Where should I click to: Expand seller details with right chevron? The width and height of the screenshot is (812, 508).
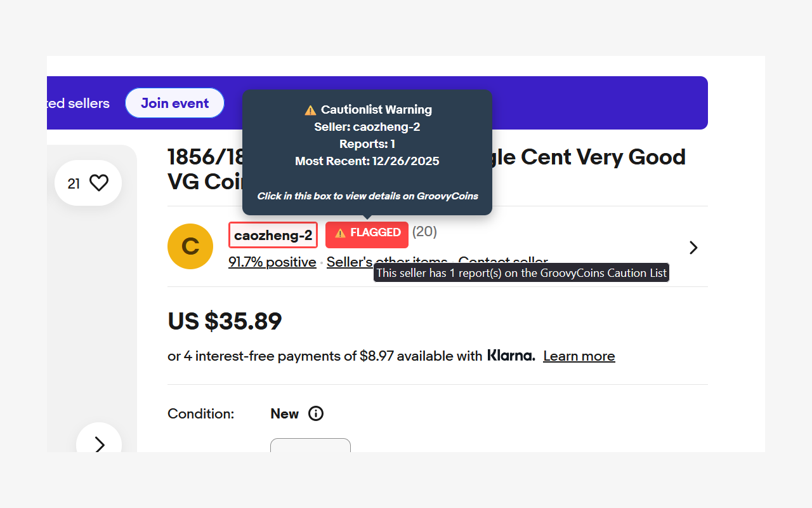click(x=693, y=247)
